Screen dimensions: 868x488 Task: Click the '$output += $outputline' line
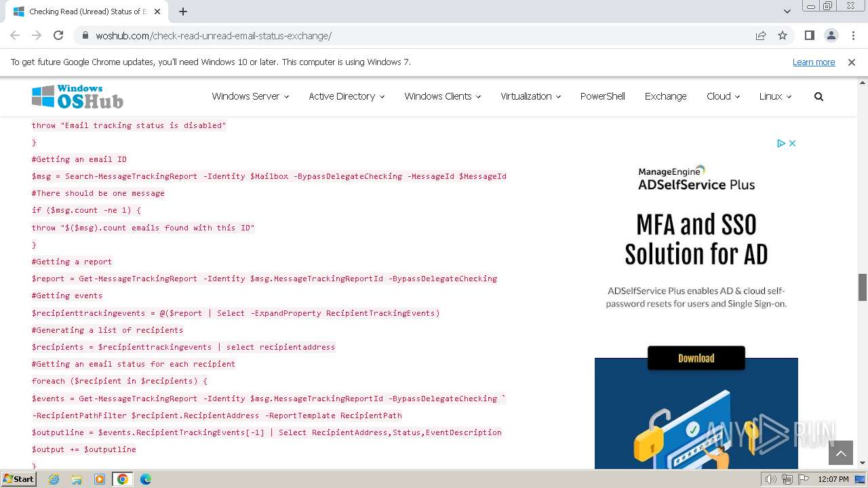tap(84, 449)
